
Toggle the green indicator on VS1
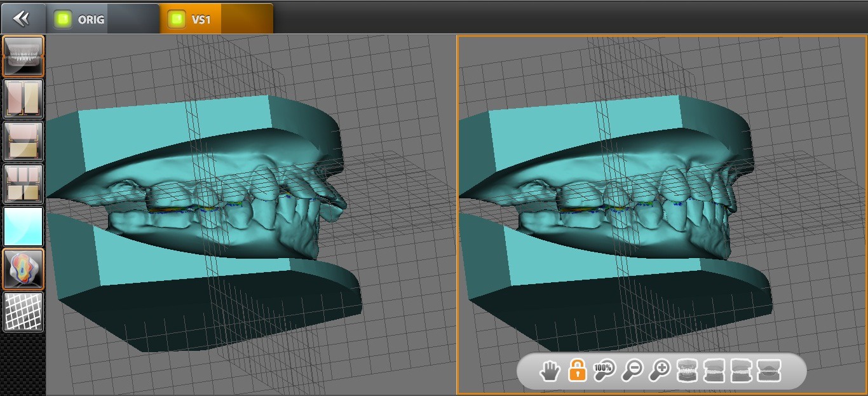click(176, 20)
